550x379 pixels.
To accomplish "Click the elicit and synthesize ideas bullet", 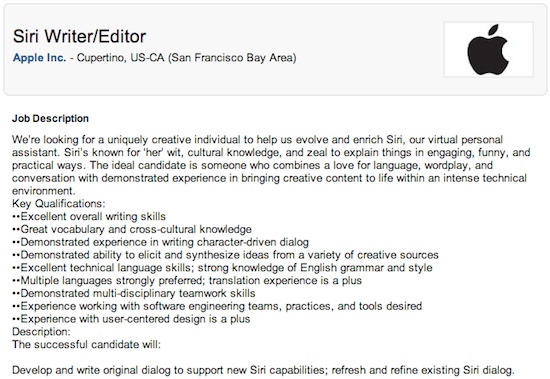I will coord(225,255).
